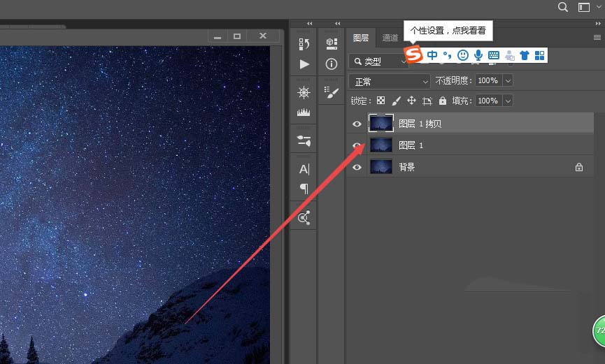
Task: Open the Character panel icon
Action: [304, 169]
